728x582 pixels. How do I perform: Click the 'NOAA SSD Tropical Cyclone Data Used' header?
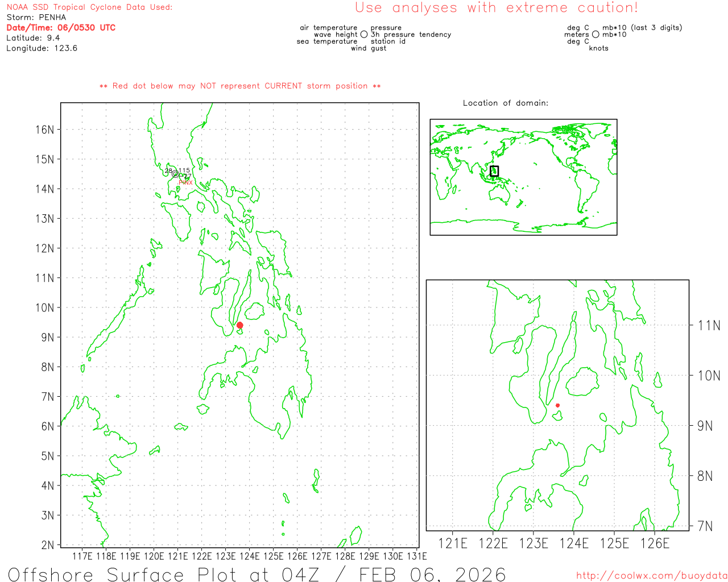pyautogui.click(x=89, y=7)
